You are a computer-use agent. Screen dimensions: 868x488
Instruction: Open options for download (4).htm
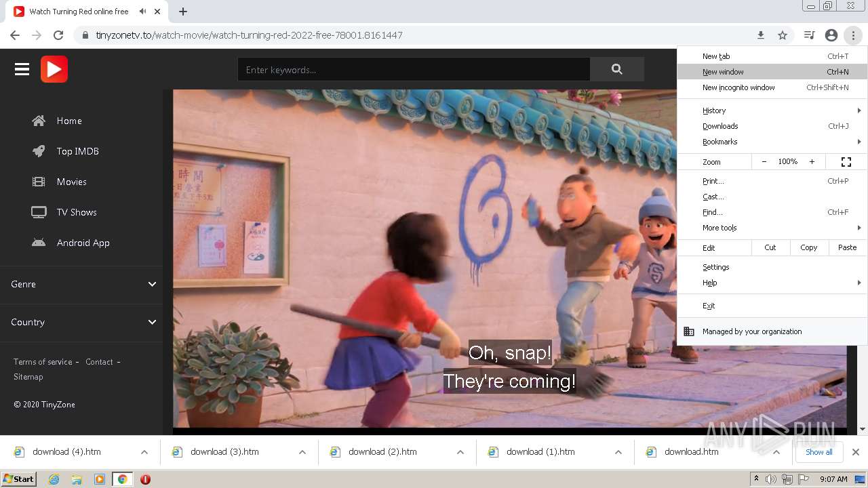[x=144, y=452]
